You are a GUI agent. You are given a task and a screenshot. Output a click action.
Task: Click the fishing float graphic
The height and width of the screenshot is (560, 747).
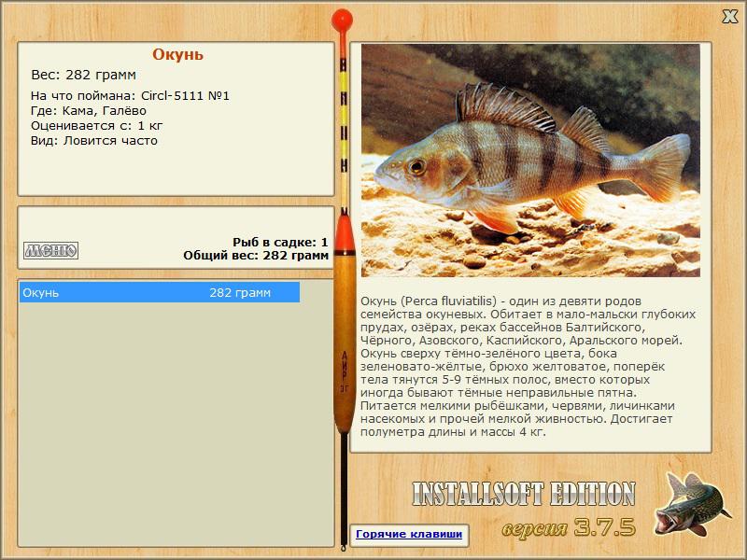(x=344, y=280)
